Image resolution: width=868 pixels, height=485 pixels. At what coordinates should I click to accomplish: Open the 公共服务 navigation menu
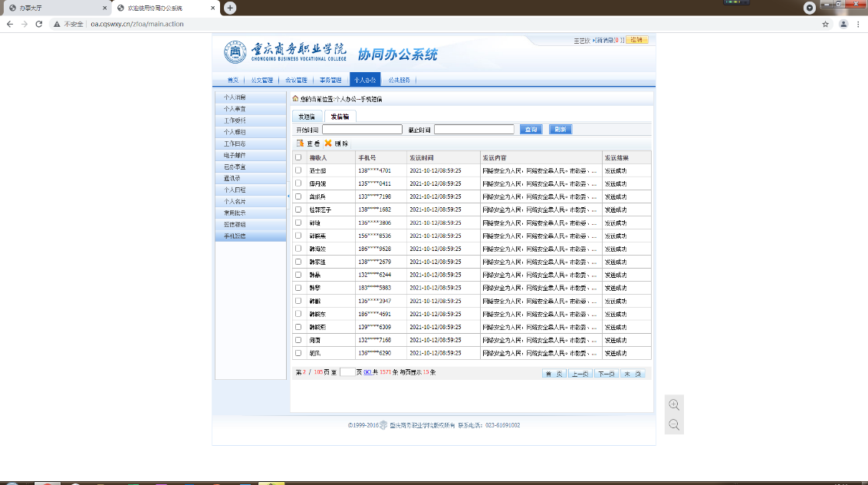399,80
